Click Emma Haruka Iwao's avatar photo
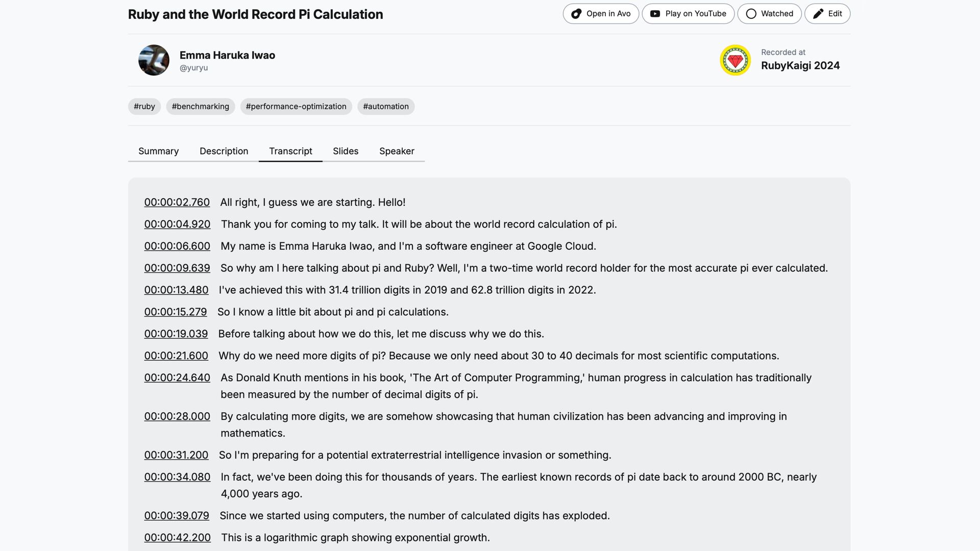This screenshot has height=551, width=980. pos(154,60)
